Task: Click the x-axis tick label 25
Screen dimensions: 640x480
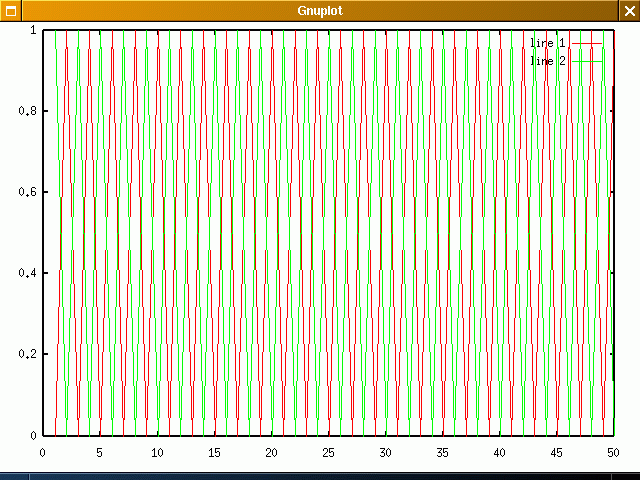Action: coord(327,452)
